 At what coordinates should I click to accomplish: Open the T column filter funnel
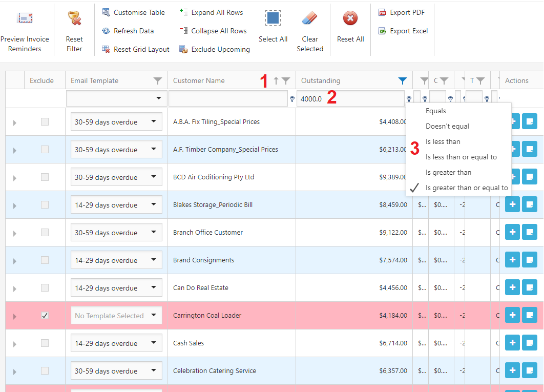[480, 81]
